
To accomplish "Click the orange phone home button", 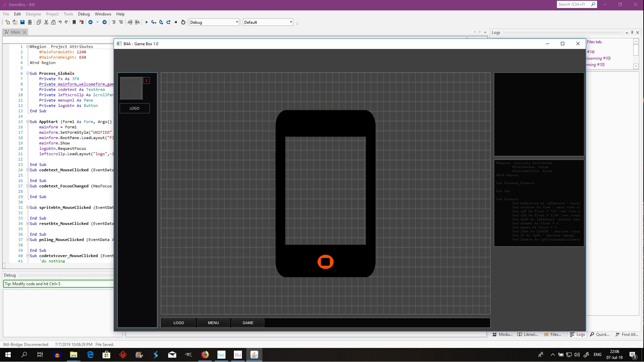I will tap(325, 262).
